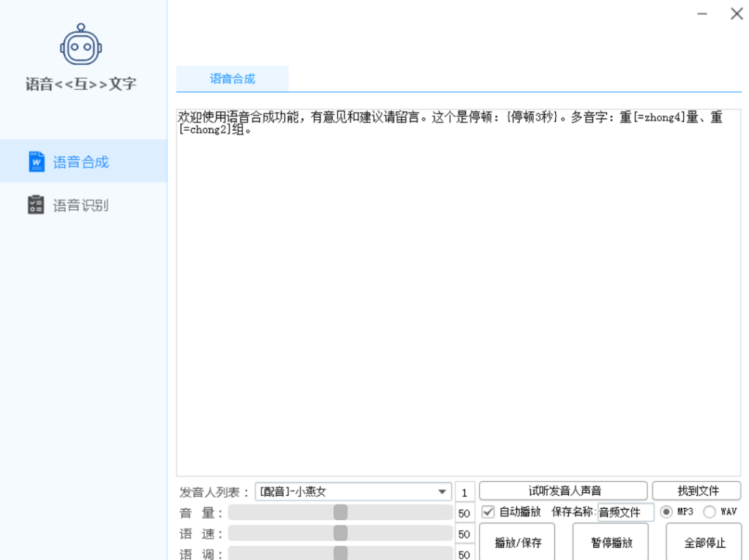Select the WAV format radio button
Image resolution: width=749 pixels, height=560 pixels.
coord(710,512)
